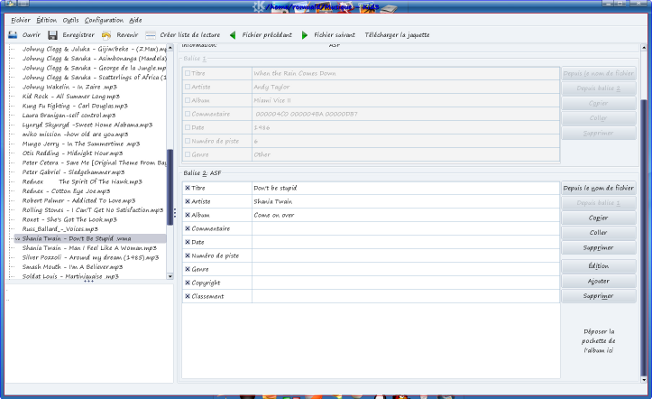This screenshot has height=399, width=652.
Task: Click the Coller button in Balise 2
Action: [x=599, y=233]
